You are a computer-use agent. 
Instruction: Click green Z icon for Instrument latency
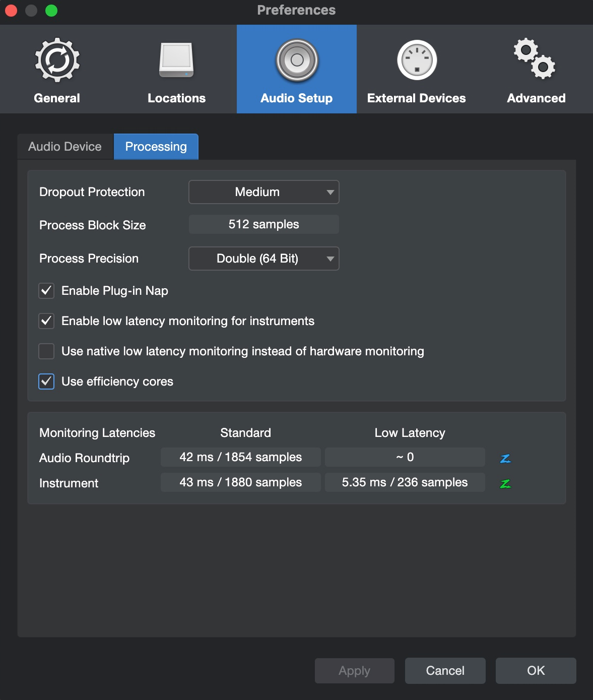(x=505, y=483)
